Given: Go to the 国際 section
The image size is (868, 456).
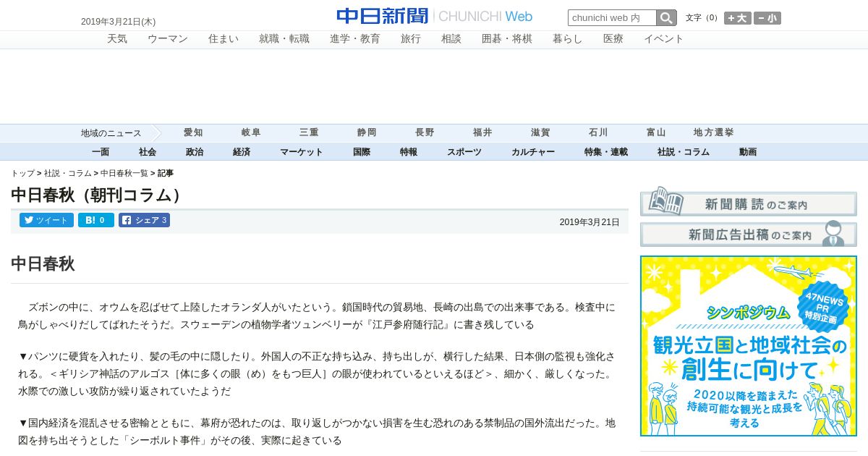Looking at the screenshot, I should tap(362, 152).
